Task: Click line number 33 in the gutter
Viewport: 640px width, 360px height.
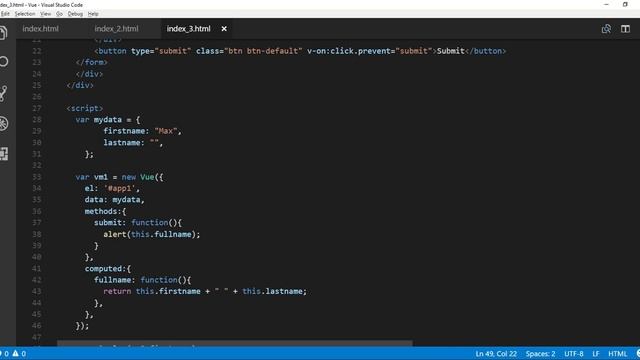Action: point(37,177)
